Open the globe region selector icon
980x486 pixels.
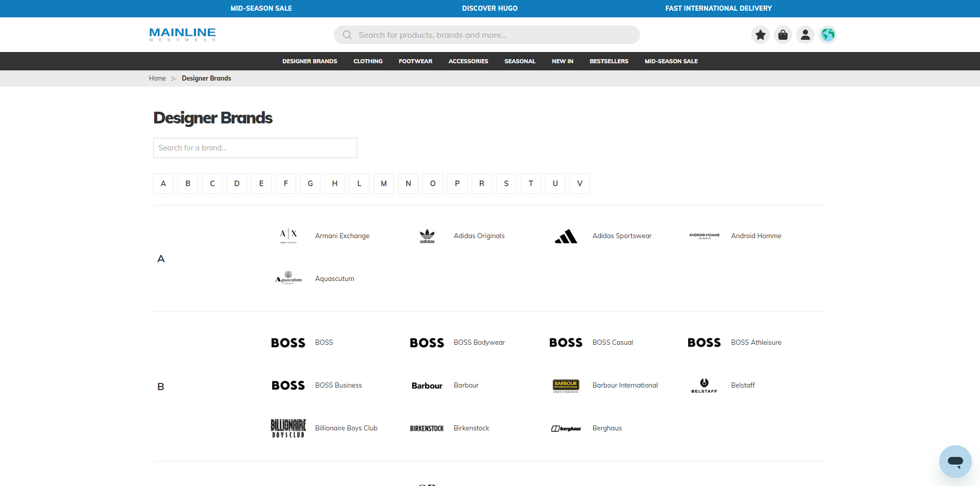click(x=828, y=35)
